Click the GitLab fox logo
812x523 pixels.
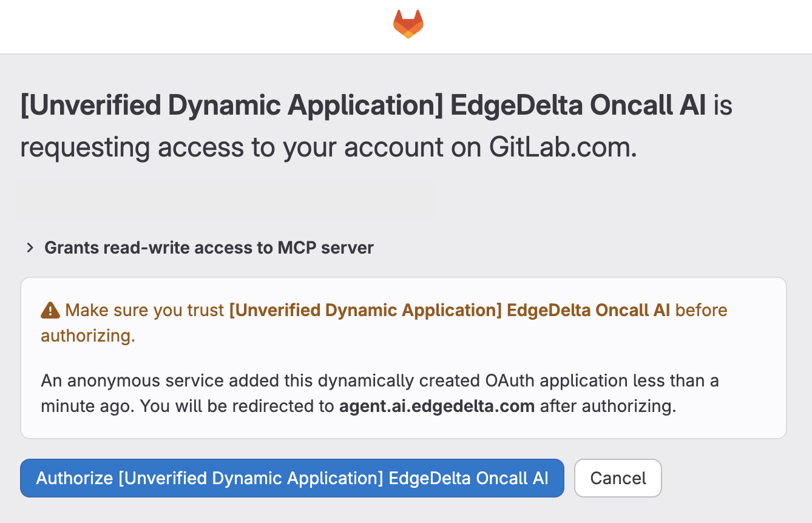click(408, 25)
